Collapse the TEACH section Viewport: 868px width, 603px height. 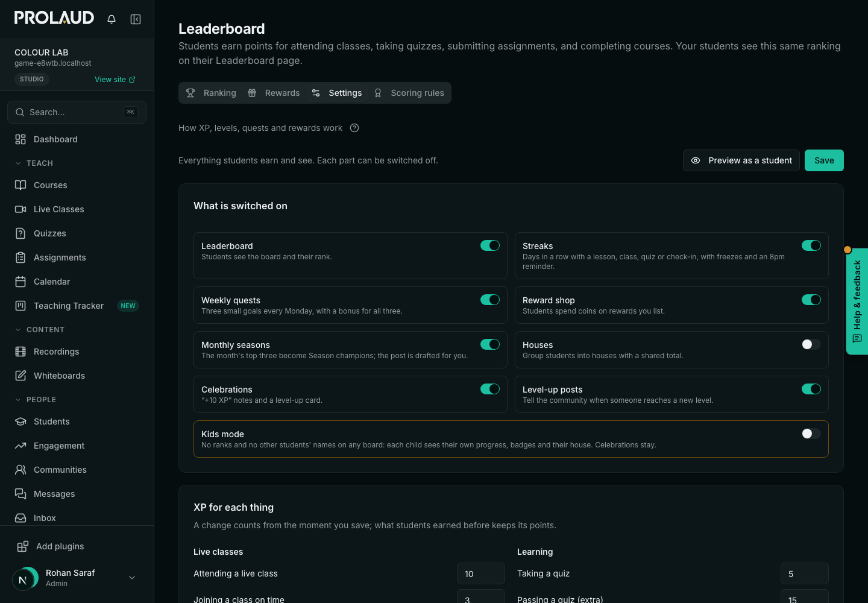34,163
